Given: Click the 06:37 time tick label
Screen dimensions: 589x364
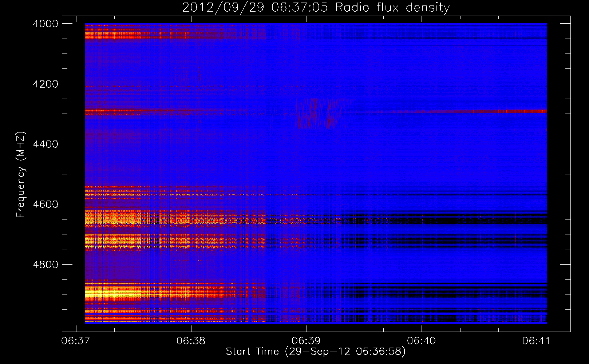Looking at the screenshot, I should [76, 341].
